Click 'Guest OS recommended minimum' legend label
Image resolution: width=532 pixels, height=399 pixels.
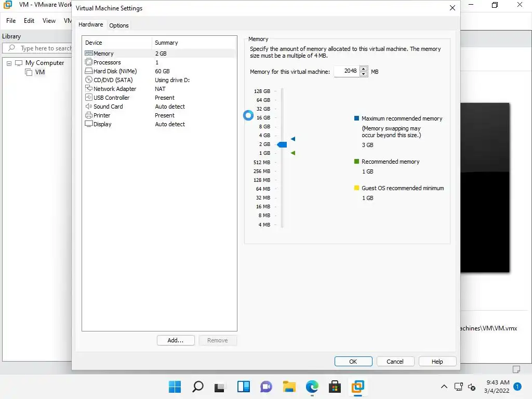point(403,188)
